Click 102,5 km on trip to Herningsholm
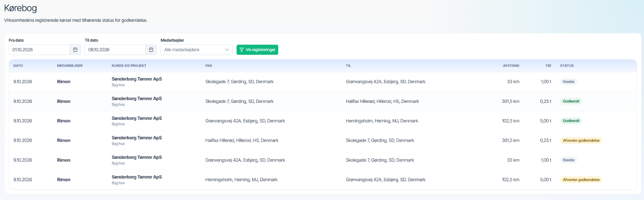 click(511, 121)
